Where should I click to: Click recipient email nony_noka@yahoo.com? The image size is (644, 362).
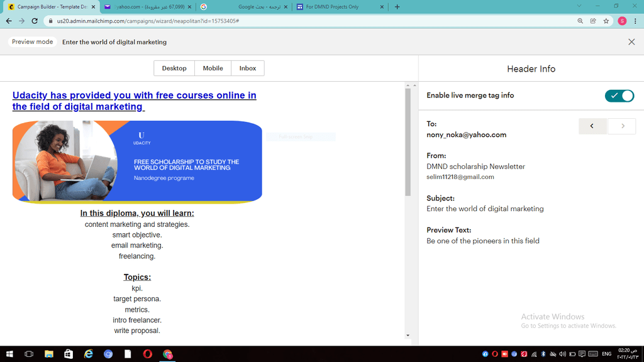point(466,134)
